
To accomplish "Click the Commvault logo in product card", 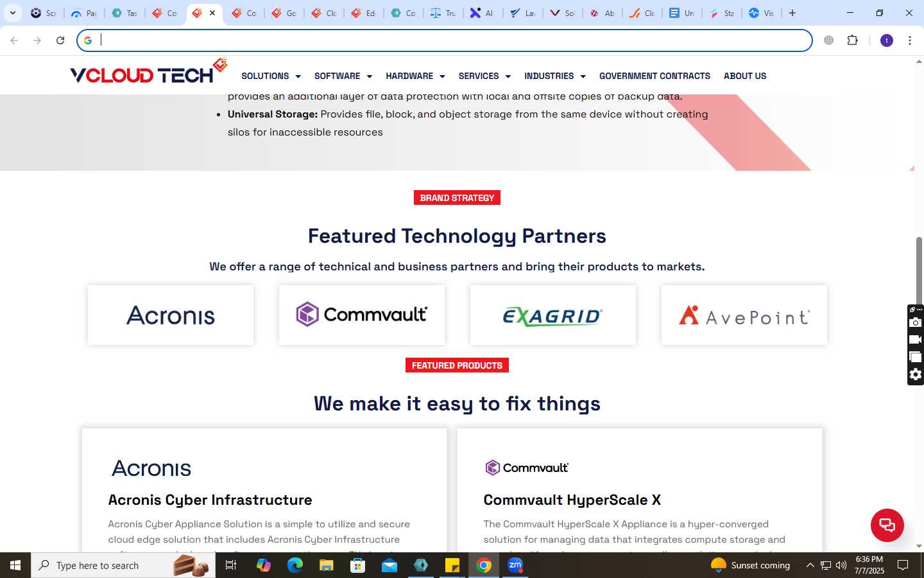I will coord(527,468).
